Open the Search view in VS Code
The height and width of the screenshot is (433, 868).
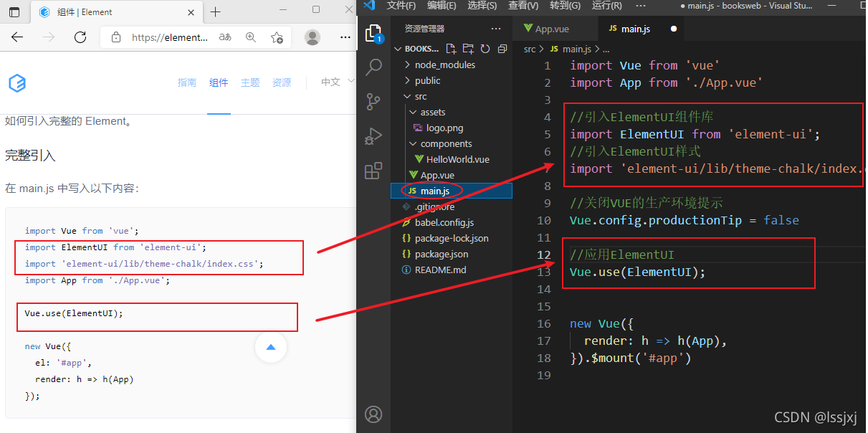point(373,68)
